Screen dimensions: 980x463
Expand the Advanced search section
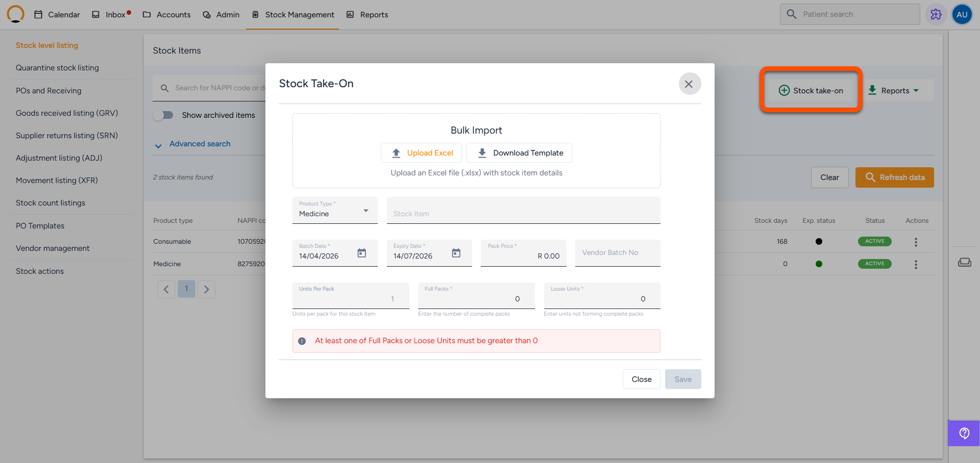[x=200, y=144]
